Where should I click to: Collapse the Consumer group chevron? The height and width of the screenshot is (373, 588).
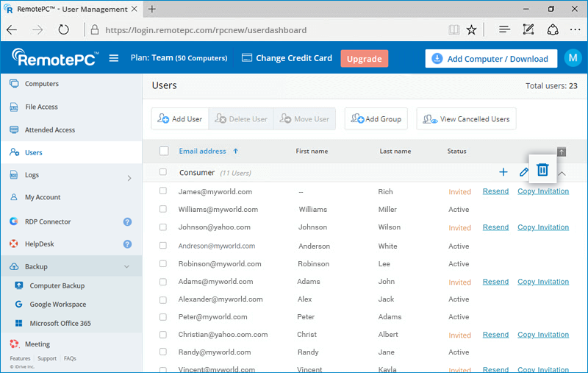click(x=562, y=173)
